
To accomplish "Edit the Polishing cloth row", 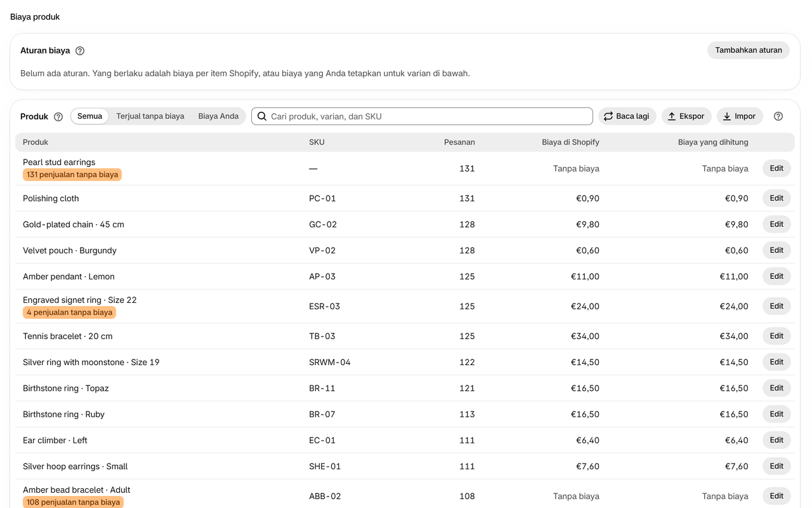I will [x=776, y=198].
